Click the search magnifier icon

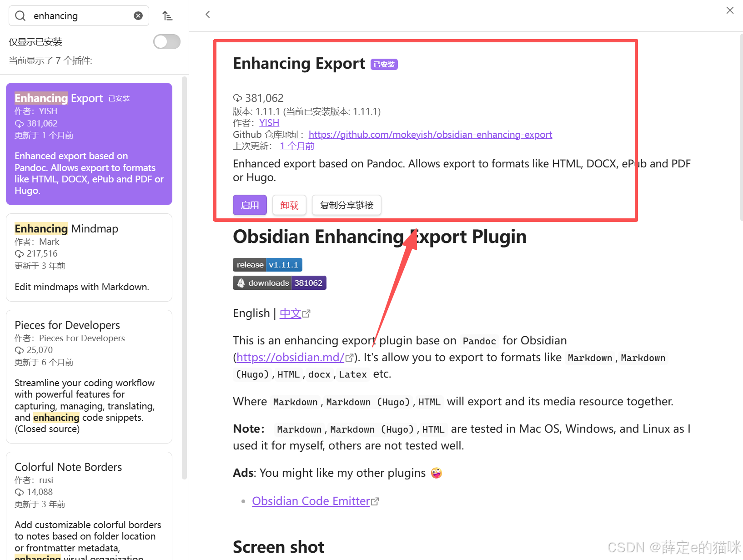click(x=20, y=16)
